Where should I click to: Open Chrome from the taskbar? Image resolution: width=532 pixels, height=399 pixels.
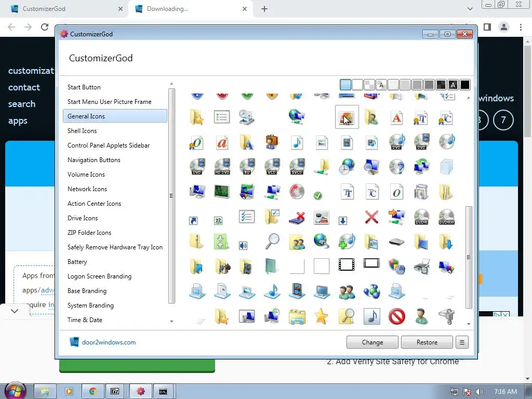pos(92,391)
